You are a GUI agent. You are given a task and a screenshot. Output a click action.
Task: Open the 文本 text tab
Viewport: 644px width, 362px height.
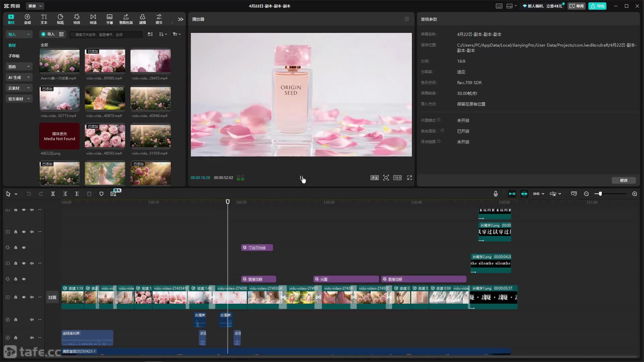[x=44, y=19]
